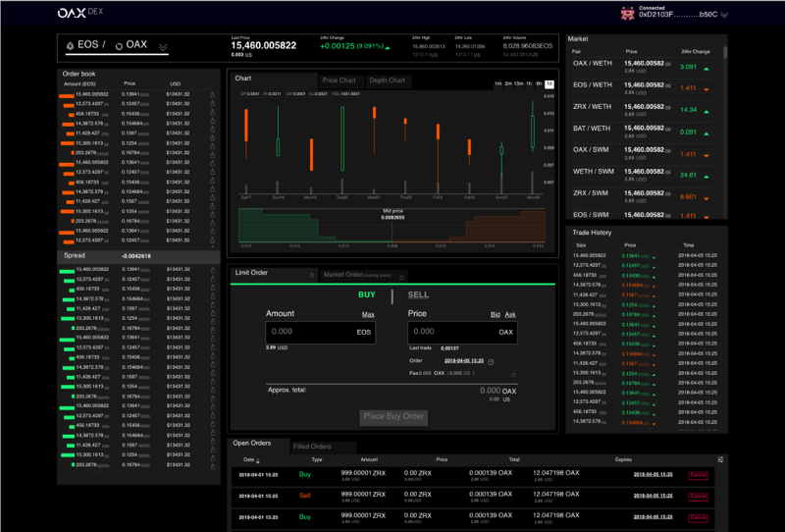This screenshot has width=785, height=532.
Task: Click the fee info icon
Action: [x=513, y=375]
